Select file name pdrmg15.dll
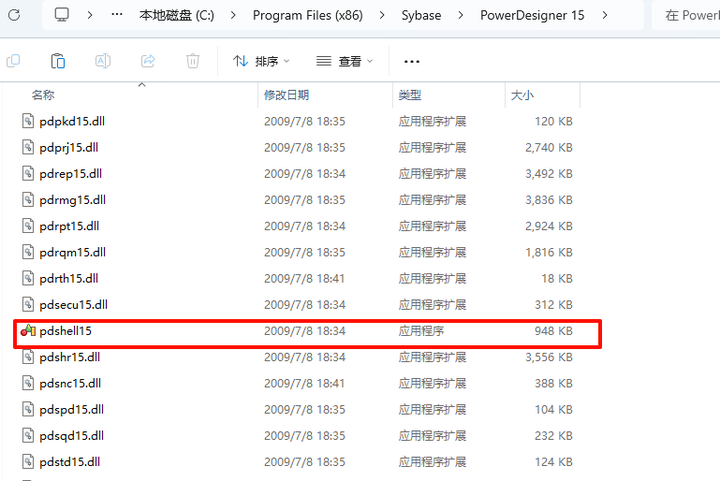The image size is (720, 481). point(73,200)
